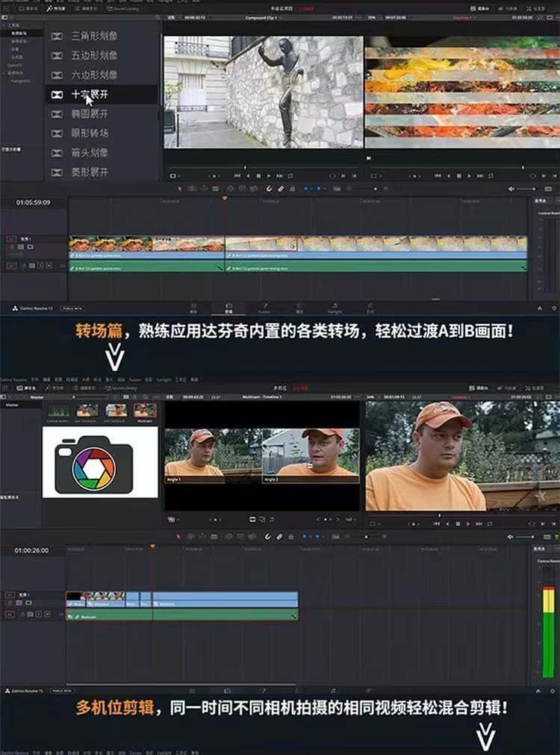Switch to Angle 2 in the multicam viewer
The height and width of the screenshot is (755, 560).
(x=311, y=456)
